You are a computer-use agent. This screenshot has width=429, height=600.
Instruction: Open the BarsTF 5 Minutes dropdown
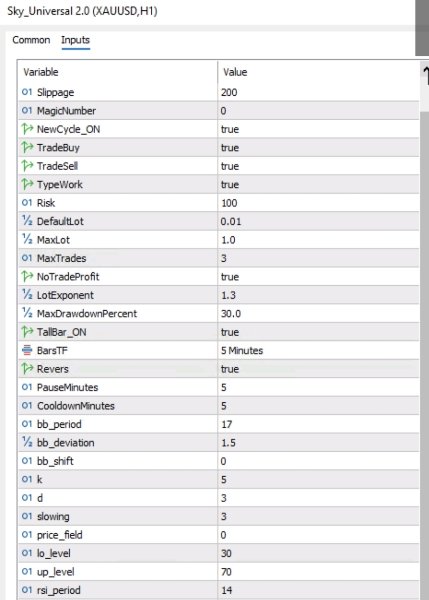(x=318, y=351)
